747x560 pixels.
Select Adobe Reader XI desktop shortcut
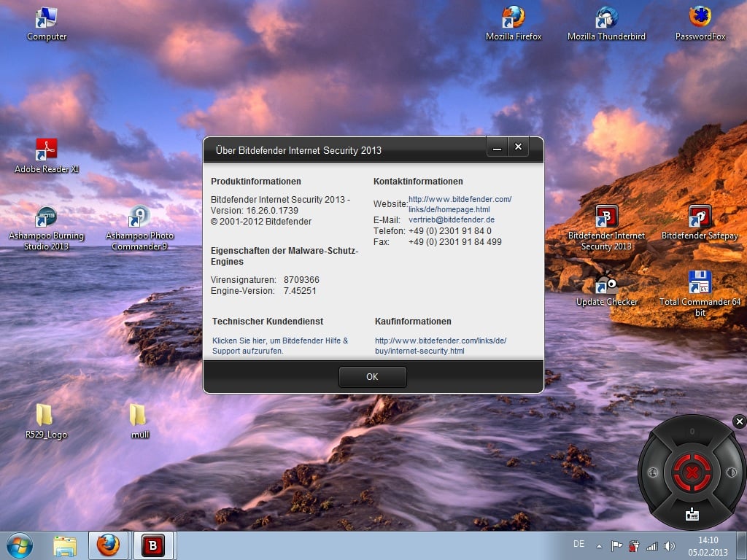(46, 156)
